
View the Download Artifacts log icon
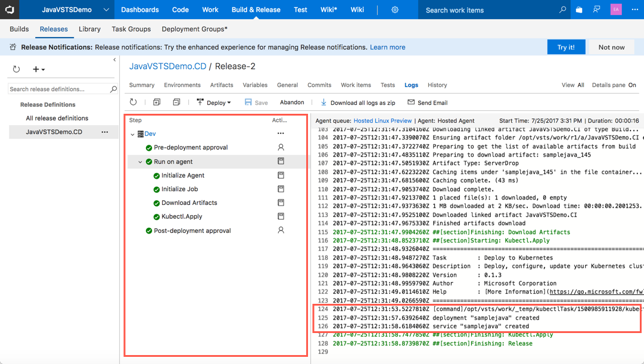tap(281, 203)
